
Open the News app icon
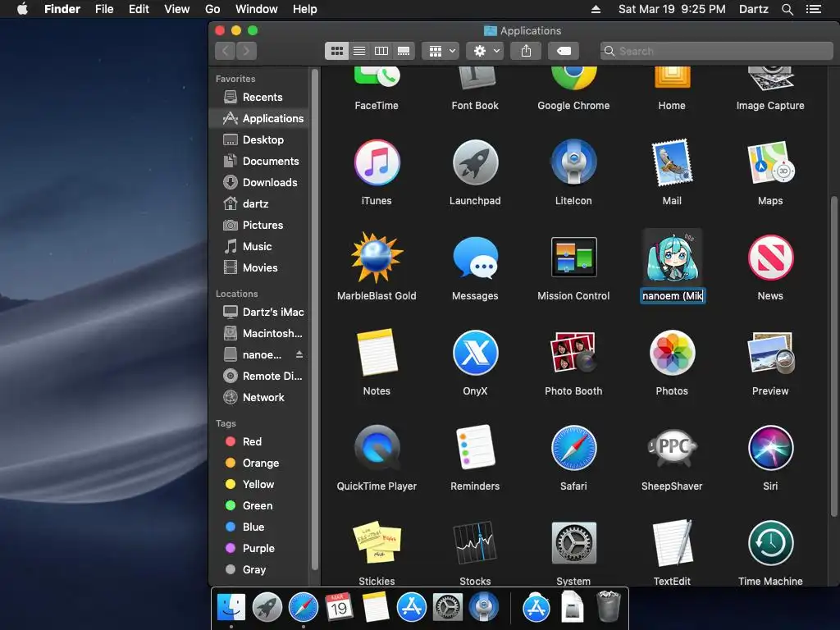[770, 257]
